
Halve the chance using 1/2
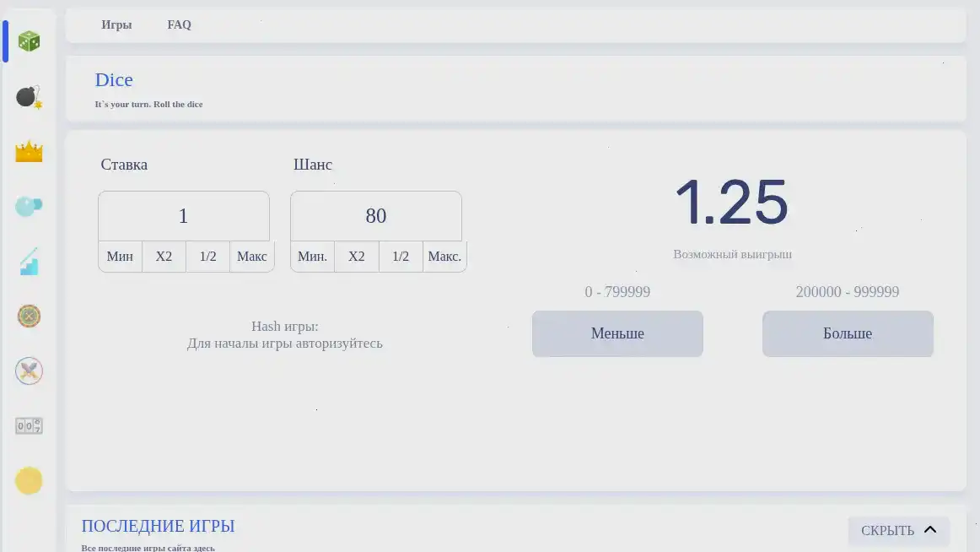[x=400, y=256]
